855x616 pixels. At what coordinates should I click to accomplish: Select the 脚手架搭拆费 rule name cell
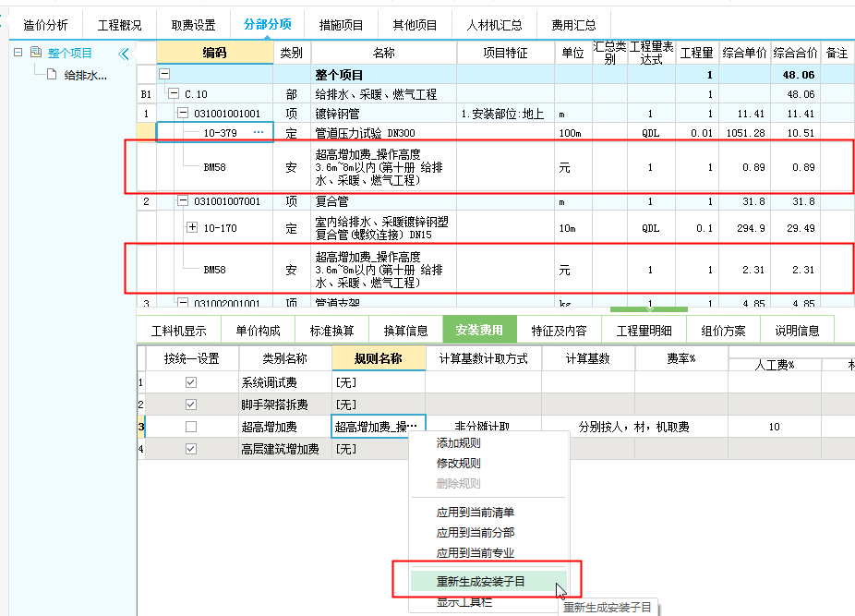tap(378, 405)
